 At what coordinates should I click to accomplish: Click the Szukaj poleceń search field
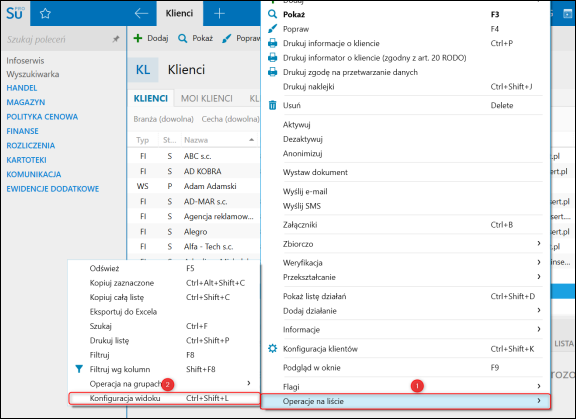(x=59, y=39)
